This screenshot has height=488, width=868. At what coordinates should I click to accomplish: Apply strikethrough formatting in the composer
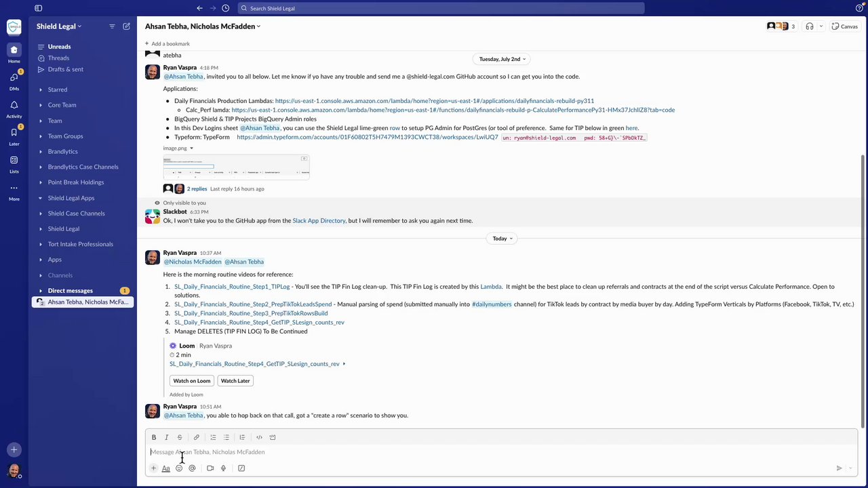point(180,437)
